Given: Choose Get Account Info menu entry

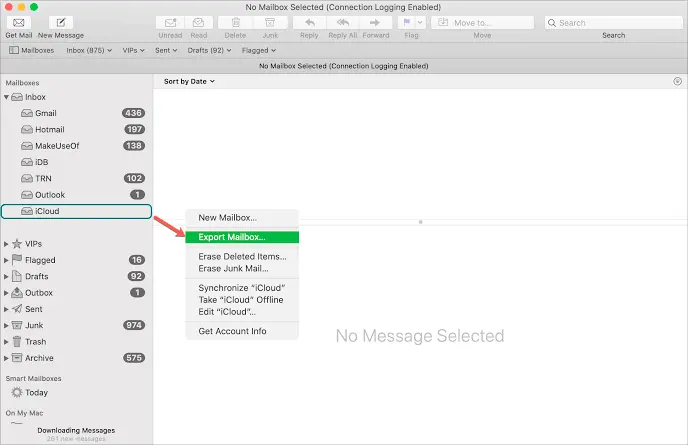Looking at the screenshot, I should [x=242, y=331].
